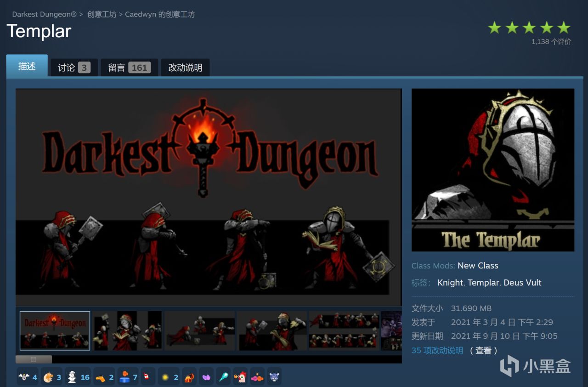
Task: Click the 2021 年 9 月 10 日 updated date
Action: pos(504,336)
